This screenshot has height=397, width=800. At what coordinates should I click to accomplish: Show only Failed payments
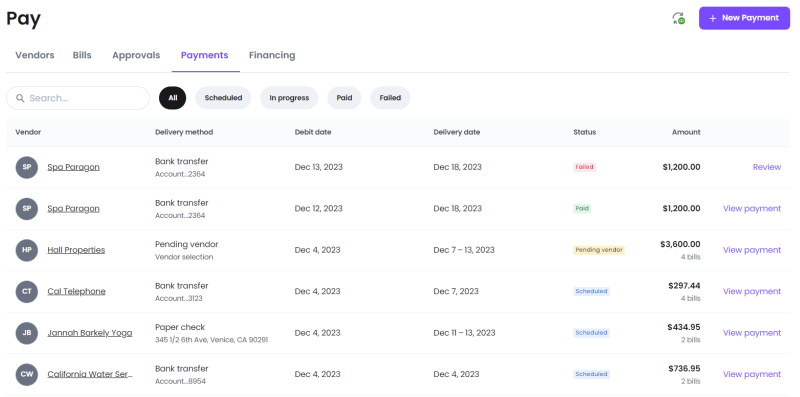[390, 98]
